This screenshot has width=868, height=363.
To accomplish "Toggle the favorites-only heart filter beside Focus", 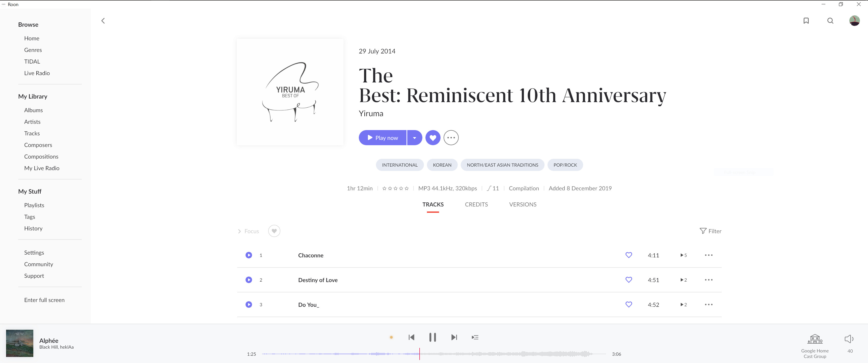I will [274, 231].
